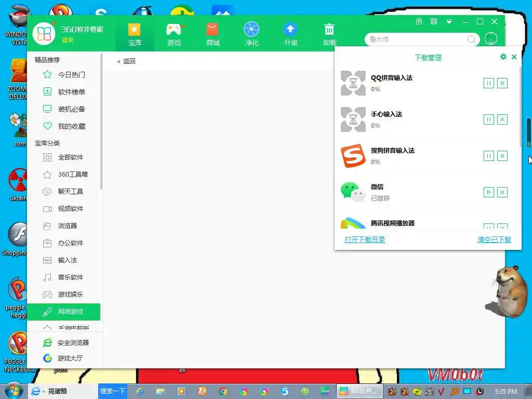This screenshot has width=532, height=399.
Task: Click the 腾讯视频播放器 entry name
Action: point(393,223)
